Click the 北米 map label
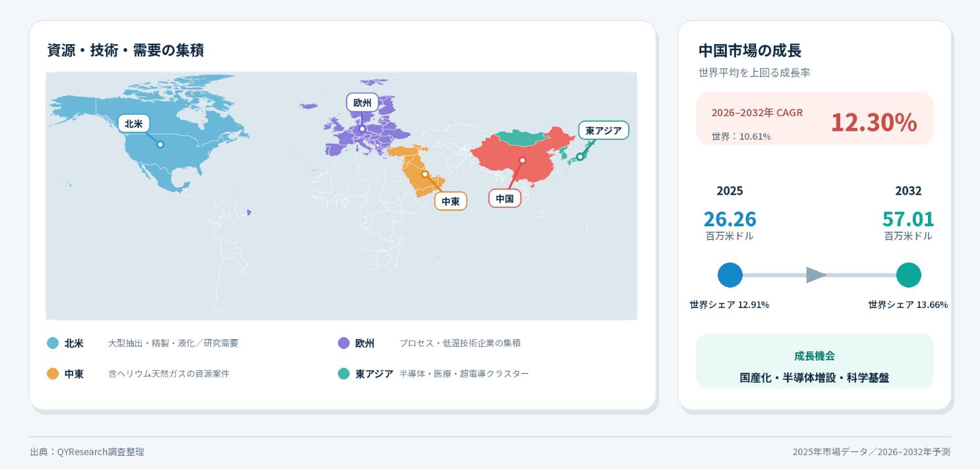The image size is (980, 469). point(134,123)
